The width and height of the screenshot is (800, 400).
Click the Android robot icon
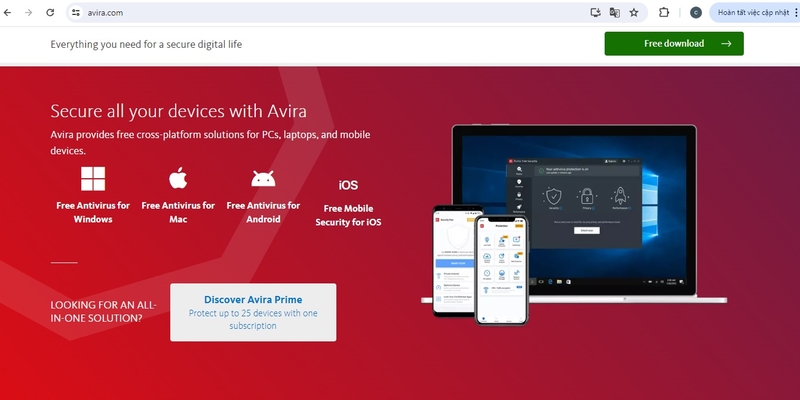263,179
